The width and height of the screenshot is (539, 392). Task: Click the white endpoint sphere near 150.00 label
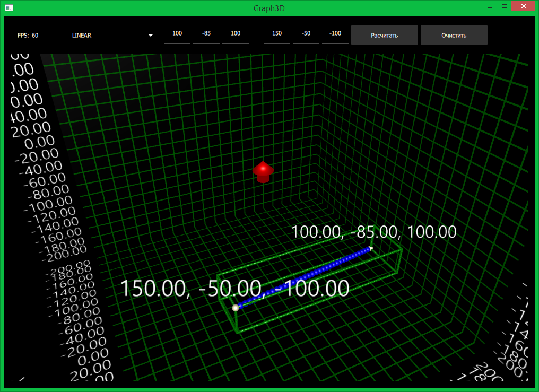coord(236,308)
